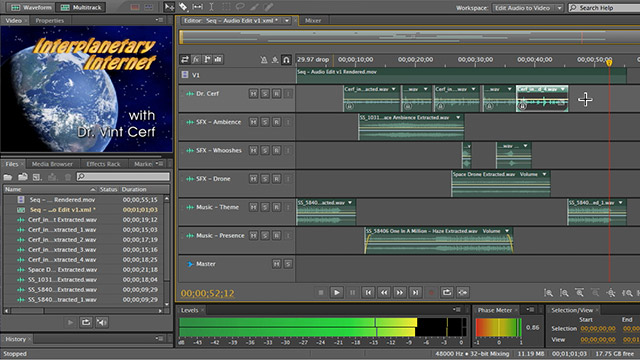Show the spectral pitch display

pyautogui.click(x=149, y=7)
